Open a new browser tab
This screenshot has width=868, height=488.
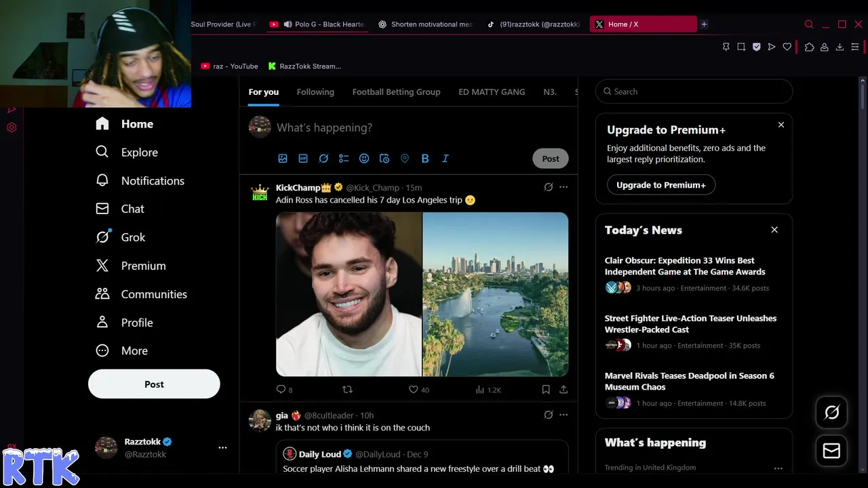[704, 24]
